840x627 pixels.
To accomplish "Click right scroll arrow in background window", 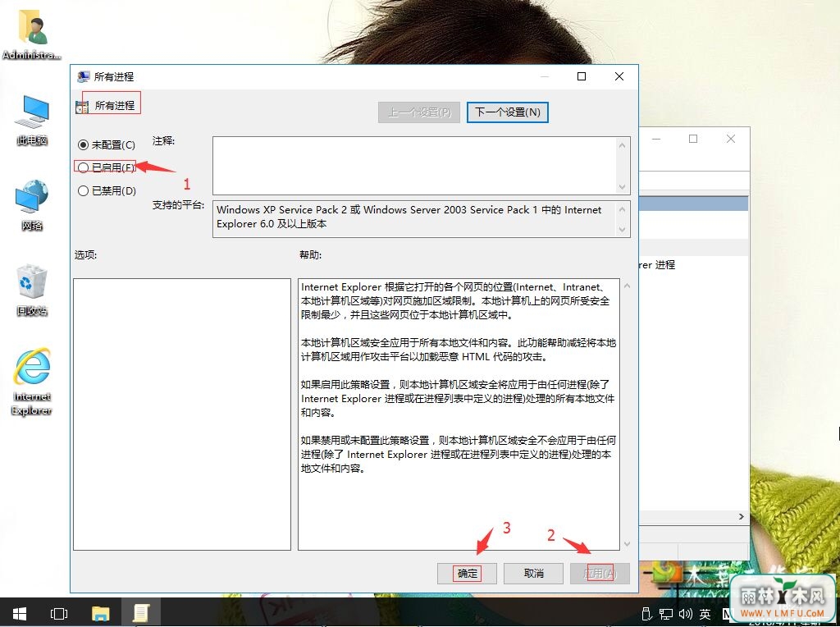I will coord(742,516).
